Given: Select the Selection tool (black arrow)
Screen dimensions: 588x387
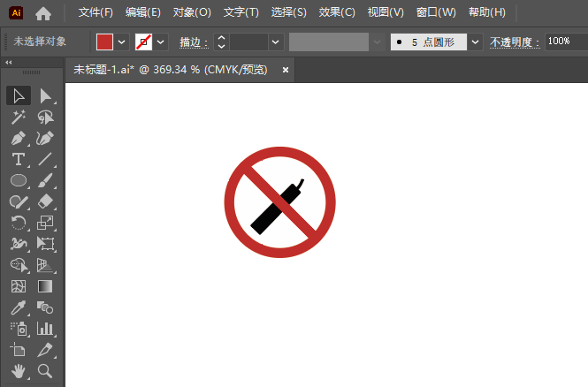Looking at the screenshot, I should pos(19,95).
